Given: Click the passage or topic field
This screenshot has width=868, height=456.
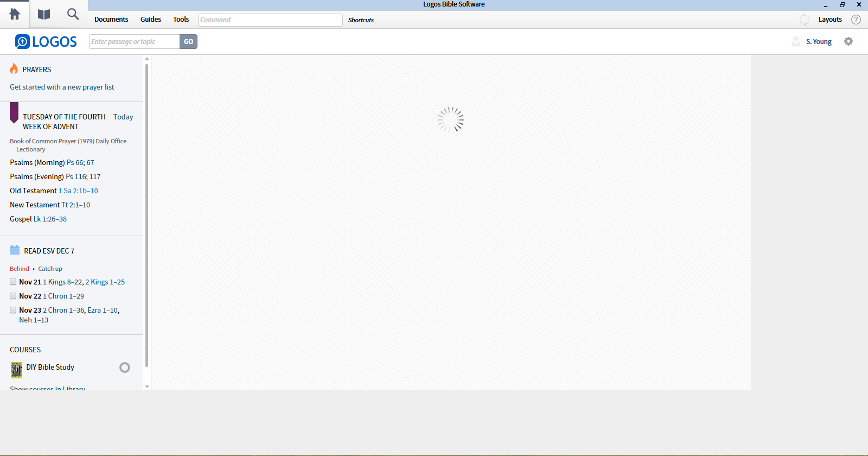Looking at the screenshot, I should pos(134,42).
